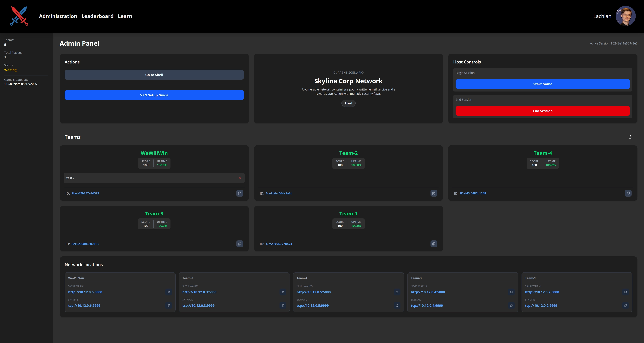Copy Team-4's team ID
Image resolution: width=644 pixels, height=343 pixels.
tap(628, 193)
